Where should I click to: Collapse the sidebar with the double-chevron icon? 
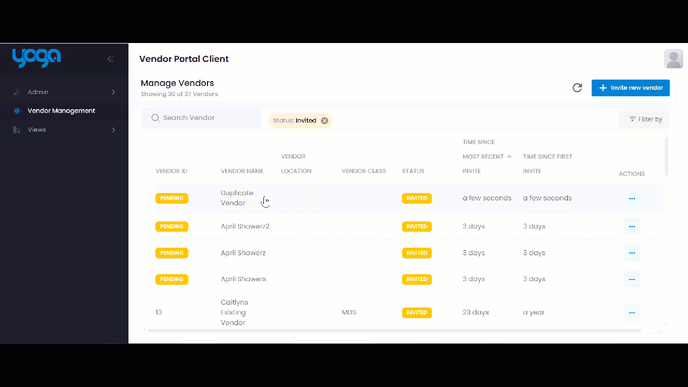(x=110, y=59)
